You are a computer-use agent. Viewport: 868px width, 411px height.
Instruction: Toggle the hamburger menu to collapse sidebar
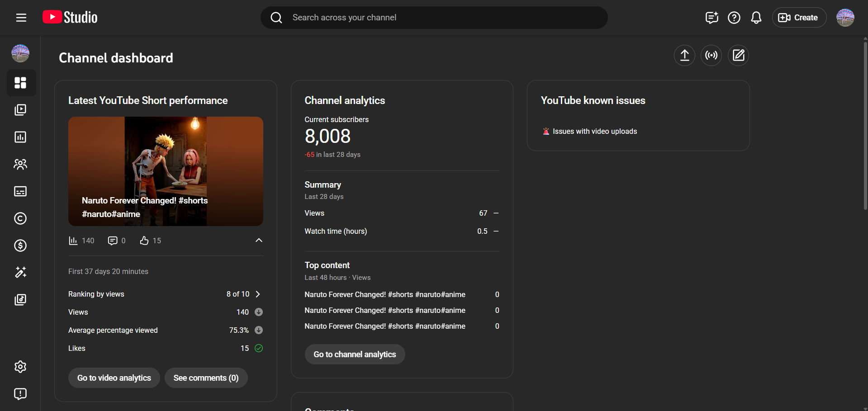pos(21,18)
